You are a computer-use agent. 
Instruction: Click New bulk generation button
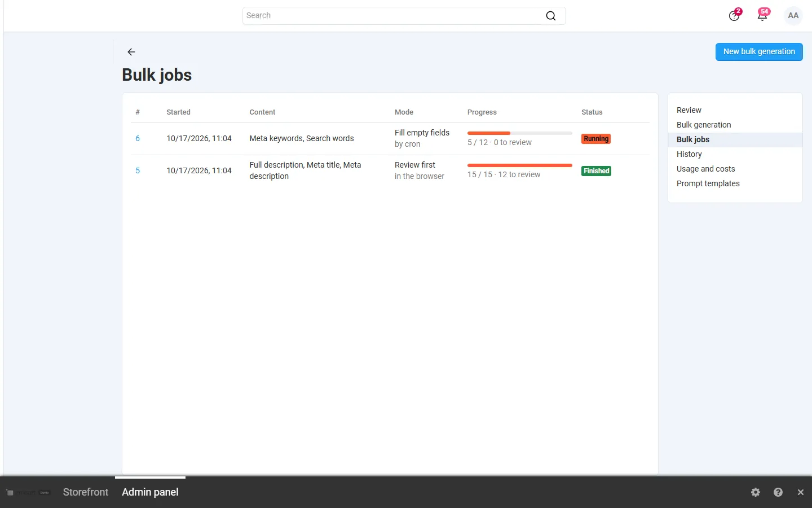coord(759,51)
